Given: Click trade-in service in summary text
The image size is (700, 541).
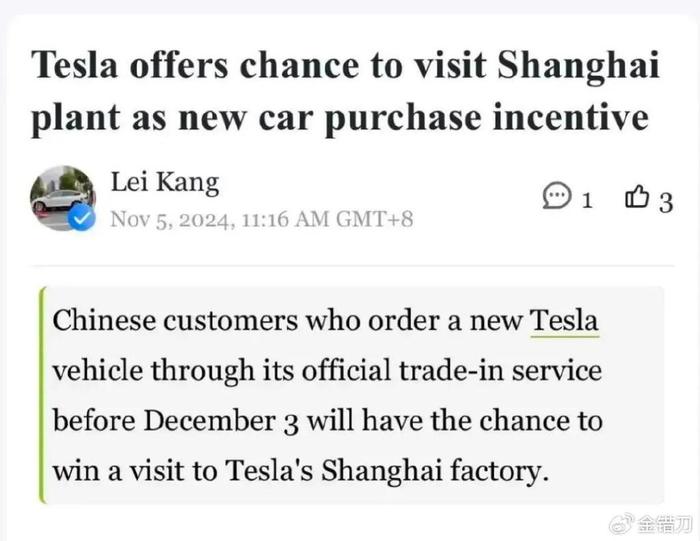Looking at the screenshot, I should (500, 370).
